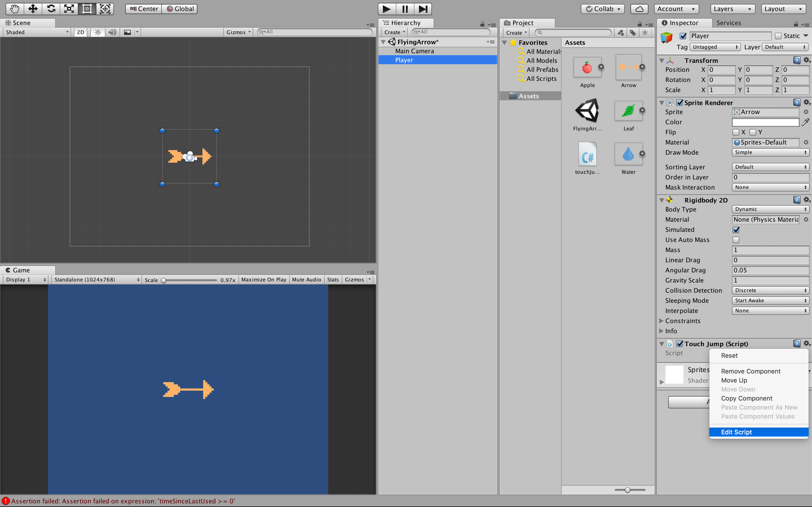This screenshot has height=507, width=812.
Task: Select Copy Component from context menu
Action: point(747,398)
